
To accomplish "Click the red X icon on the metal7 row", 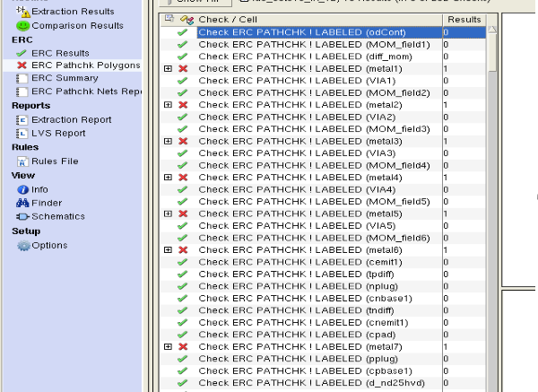I will [x=183, y=346].
